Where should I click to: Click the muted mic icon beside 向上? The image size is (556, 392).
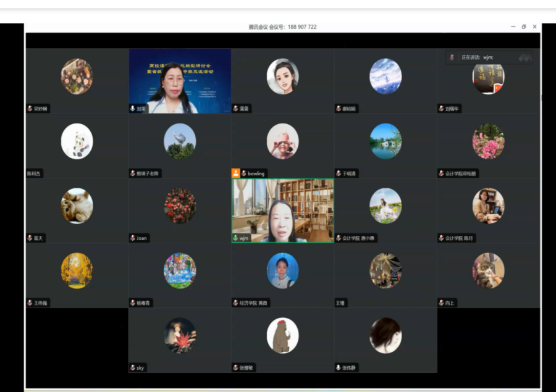pyautogui.click(x=441, y=303)
